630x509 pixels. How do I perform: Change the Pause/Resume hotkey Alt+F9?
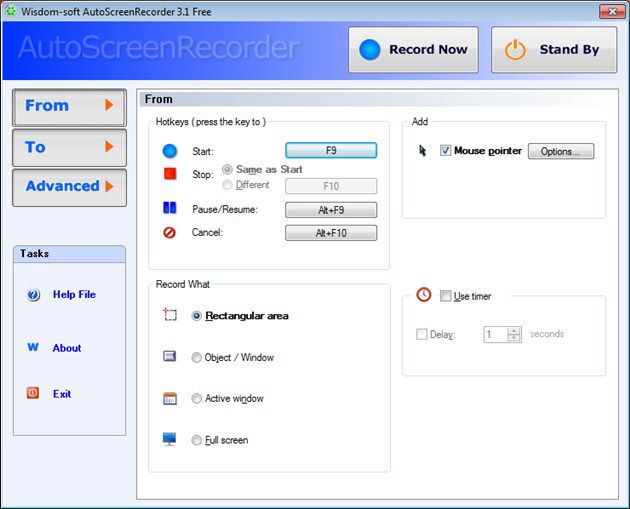click(331, 210)
